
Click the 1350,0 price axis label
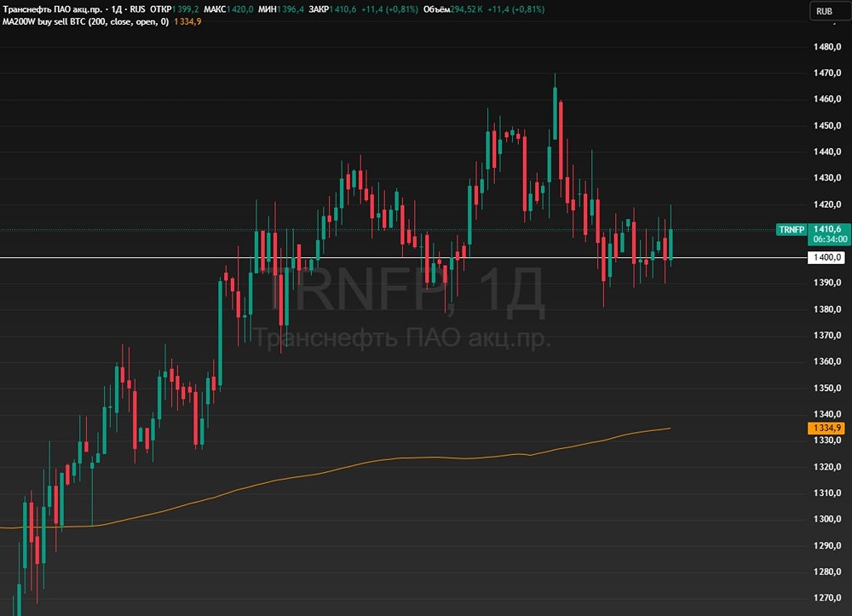click(x=827, y=388)
